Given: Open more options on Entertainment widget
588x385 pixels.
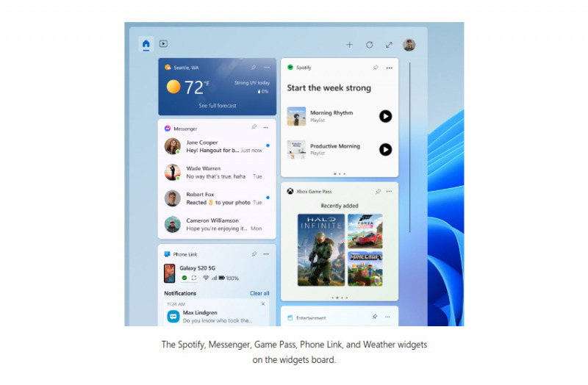Looking at the screenshot, I should tap(387, 317).
